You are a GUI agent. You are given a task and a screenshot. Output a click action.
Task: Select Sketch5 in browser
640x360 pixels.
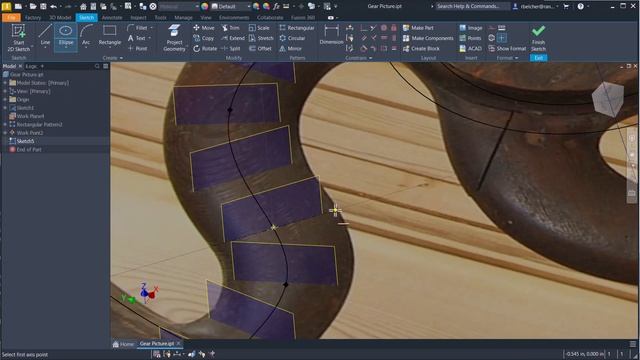click(x=22, y=141)
